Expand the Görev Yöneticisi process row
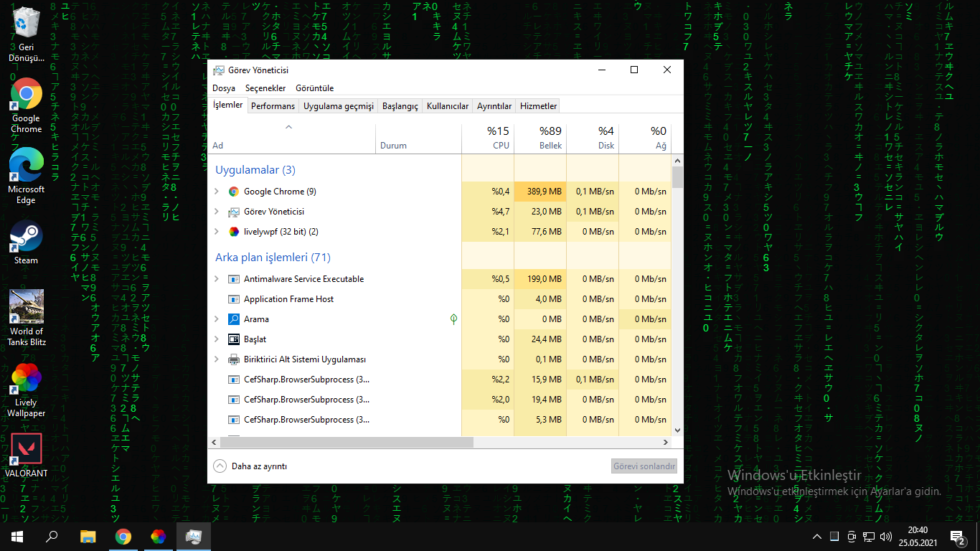The image size is (980, 551). click(217, 212)
